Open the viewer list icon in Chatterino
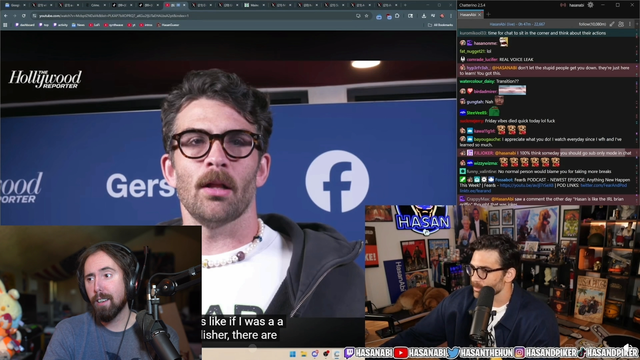Viewport: 640px width, 360px height. [621, 24]
